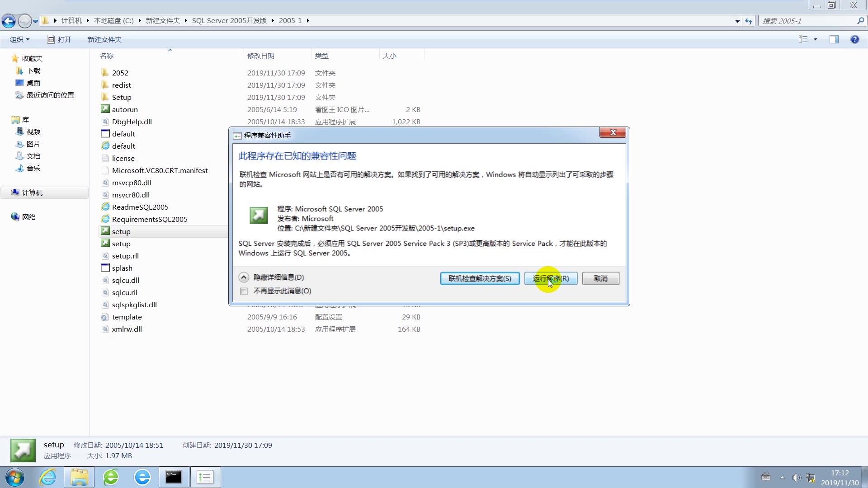Select the autorun icon file

105,109
